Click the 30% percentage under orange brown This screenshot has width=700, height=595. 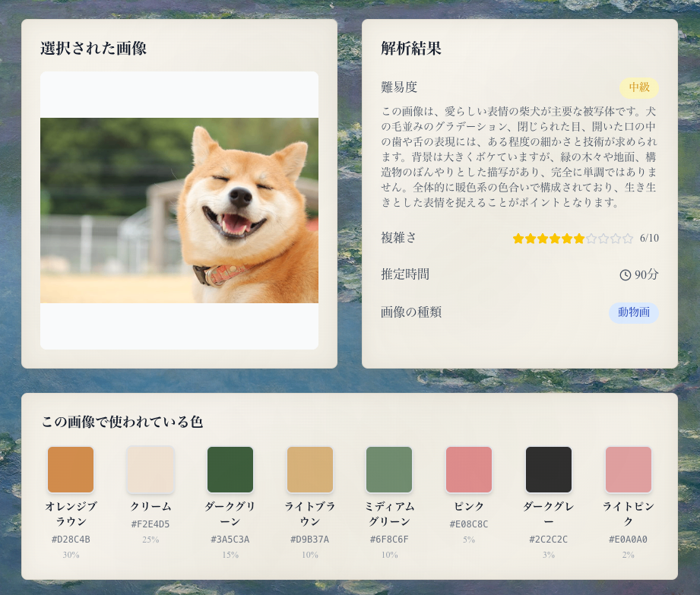71,555
